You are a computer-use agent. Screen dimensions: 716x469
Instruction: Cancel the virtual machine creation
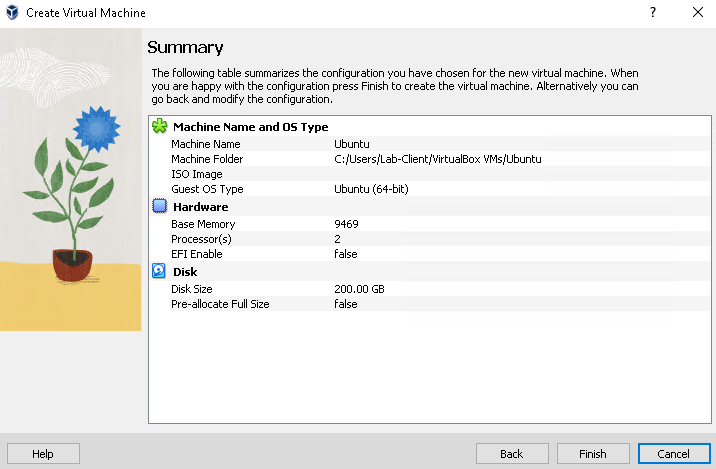(x=674, y=453)
